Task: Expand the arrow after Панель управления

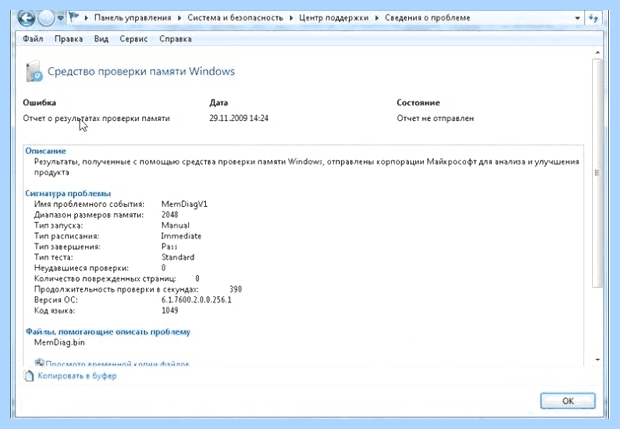Action: point(180,18)
